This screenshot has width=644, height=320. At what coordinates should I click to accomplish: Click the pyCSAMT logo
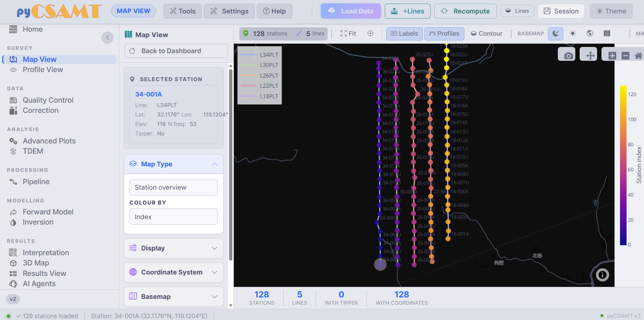59,11
